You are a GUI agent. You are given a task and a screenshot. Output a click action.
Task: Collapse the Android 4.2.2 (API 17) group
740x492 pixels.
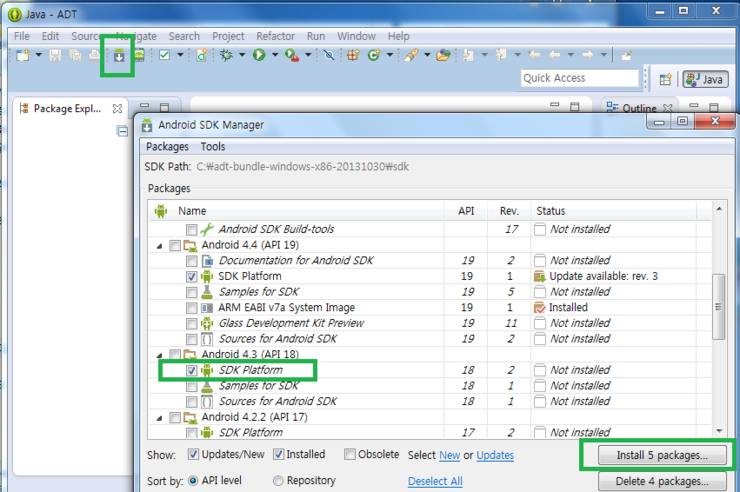160,418
